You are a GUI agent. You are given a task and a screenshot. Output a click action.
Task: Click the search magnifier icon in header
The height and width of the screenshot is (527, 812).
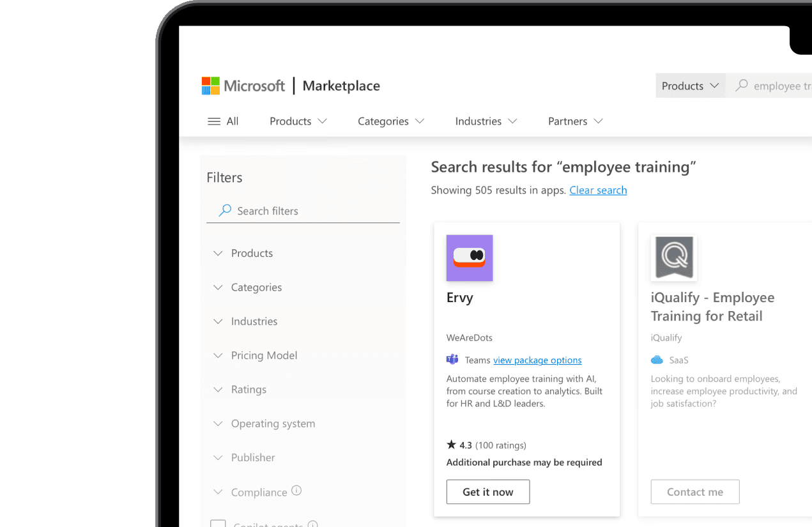[x=741, y=86]
